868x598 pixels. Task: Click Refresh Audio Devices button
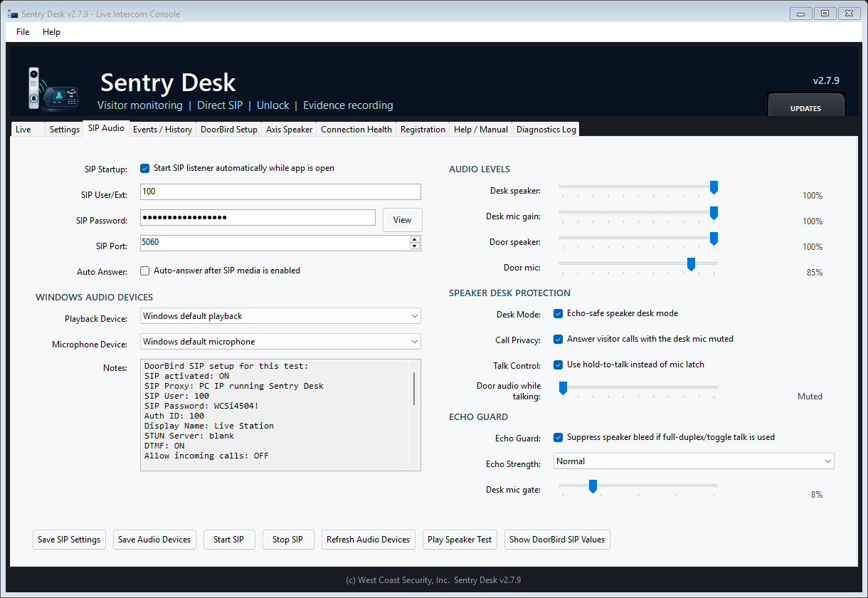[369, 540]
